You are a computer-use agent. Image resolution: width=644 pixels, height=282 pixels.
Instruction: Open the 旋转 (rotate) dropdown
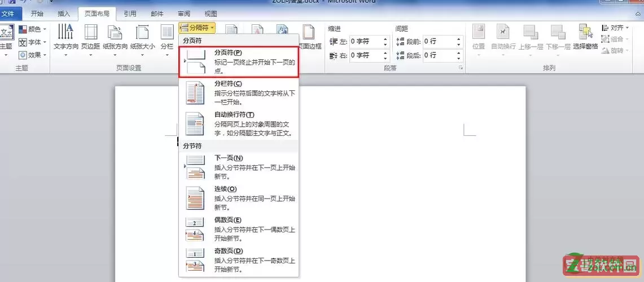[615, 51]
